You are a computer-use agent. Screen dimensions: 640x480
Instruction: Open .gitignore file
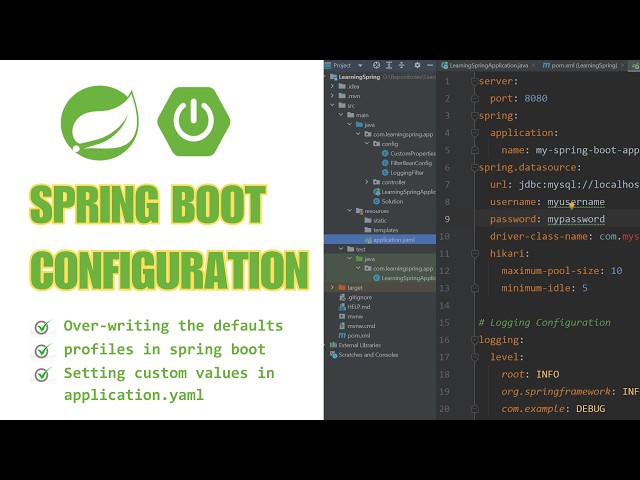coord(356,297)
